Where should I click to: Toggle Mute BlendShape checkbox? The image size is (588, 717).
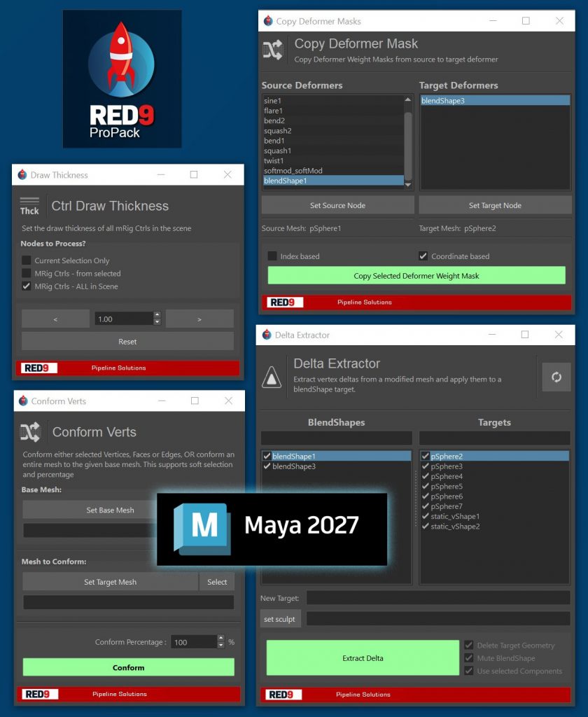tap(469, 658)
